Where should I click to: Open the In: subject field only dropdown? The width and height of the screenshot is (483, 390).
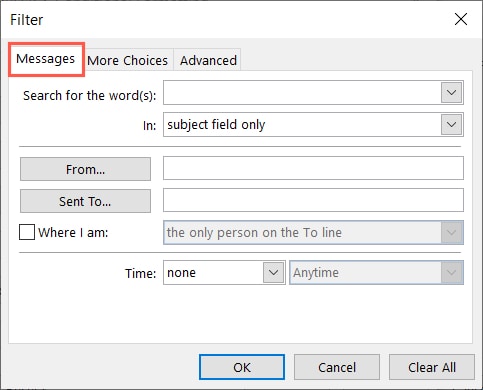point(313,125)
